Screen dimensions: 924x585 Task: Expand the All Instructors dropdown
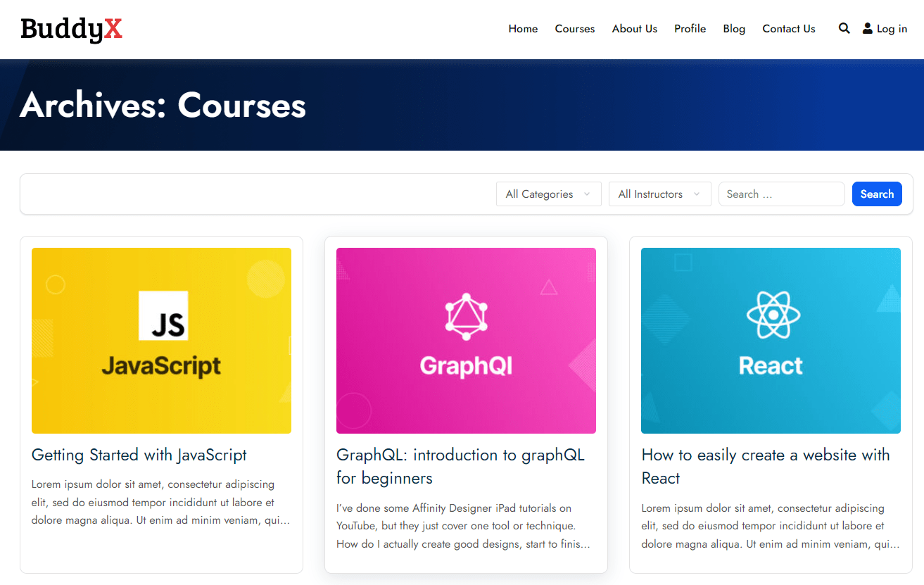click(x=659, y=194)
